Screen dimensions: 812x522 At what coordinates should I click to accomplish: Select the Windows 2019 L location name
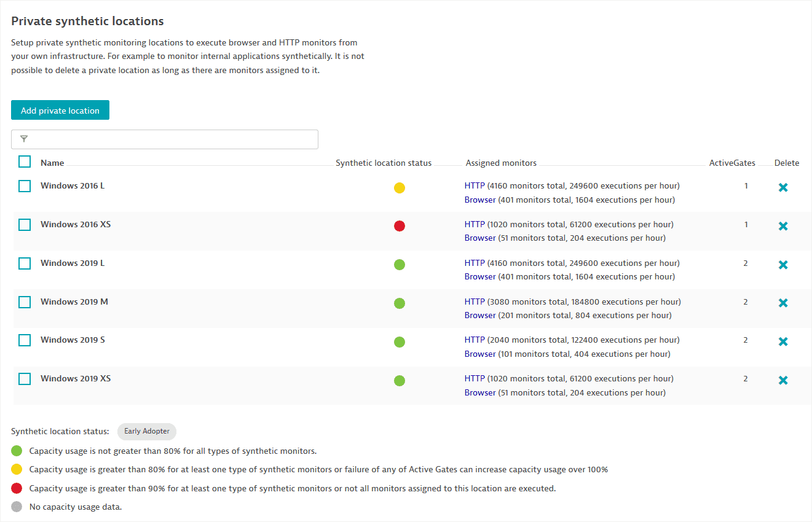pyautogui.click(x=73, y=263)
